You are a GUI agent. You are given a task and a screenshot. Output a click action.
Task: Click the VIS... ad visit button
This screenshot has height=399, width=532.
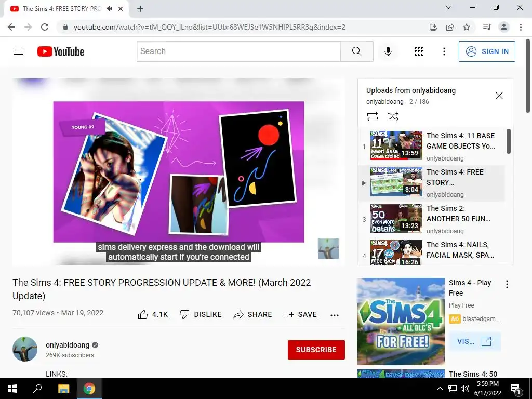[x=474, y=341]
